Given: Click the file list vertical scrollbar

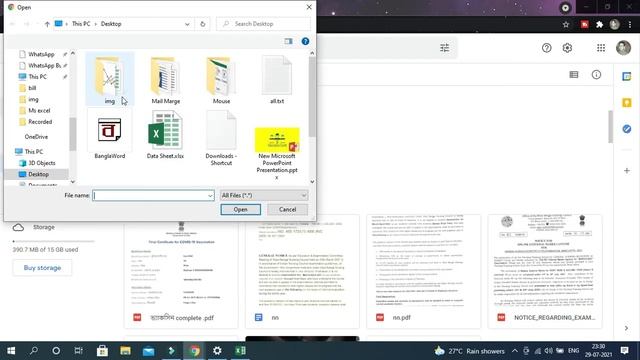Looking at the screenshot, I should click(x=312, y=97).
